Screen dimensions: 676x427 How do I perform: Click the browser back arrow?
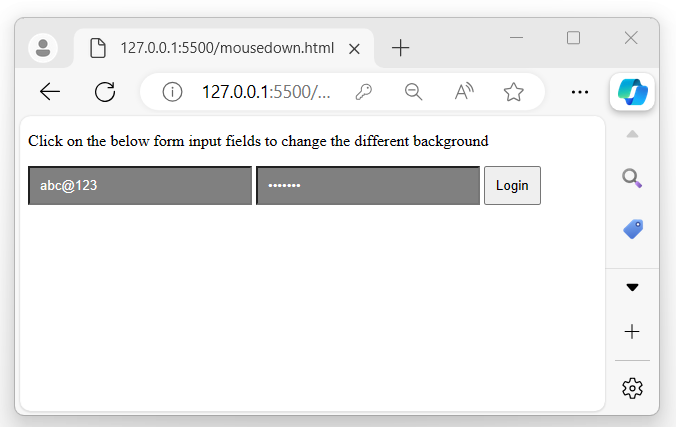pyautogui.click(x=50, y=92)
